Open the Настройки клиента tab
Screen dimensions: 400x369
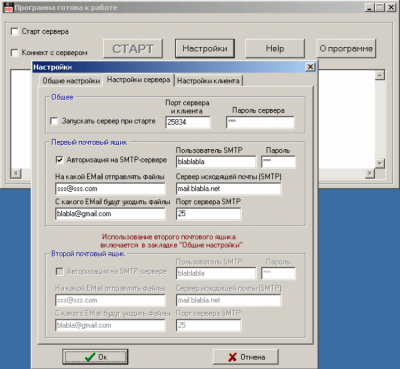pyautogui.click(x=208, y=81)
